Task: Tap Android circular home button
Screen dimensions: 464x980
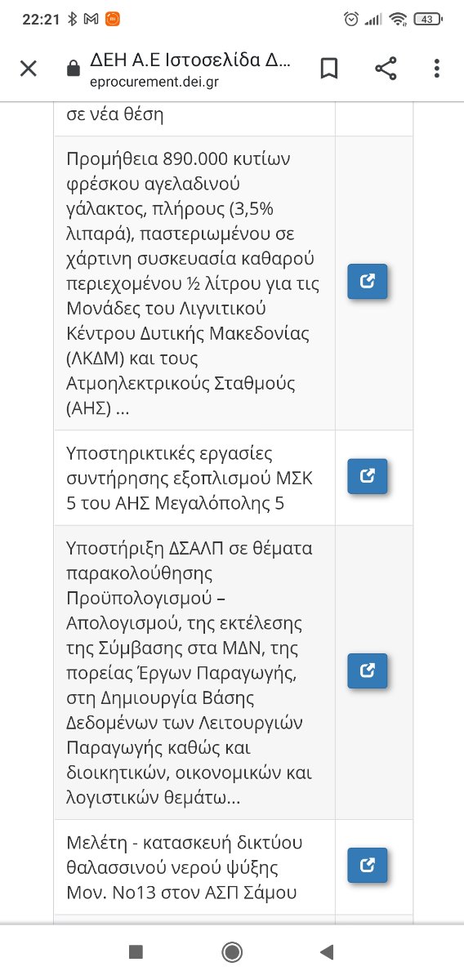Action: click(x=232, y=951)
